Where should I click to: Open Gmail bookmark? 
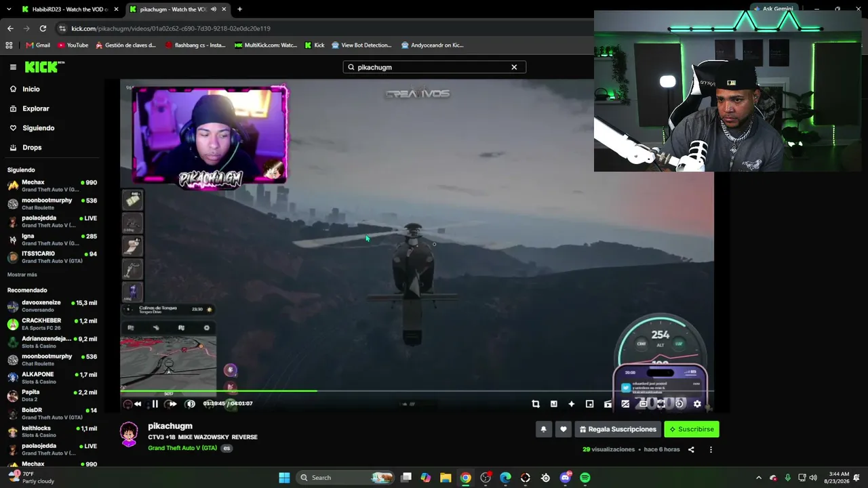point(38,45)
